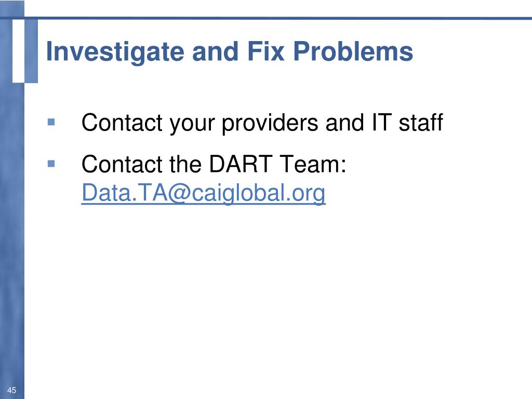Click the dark blue vertical sidebar stripe

pyautogui.click(x=12, y=237)
